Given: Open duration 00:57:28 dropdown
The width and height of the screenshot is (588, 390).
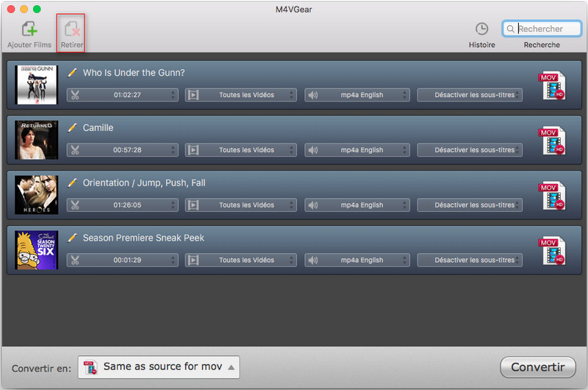Looking at the screenshot, I should [x=122, y=150].
